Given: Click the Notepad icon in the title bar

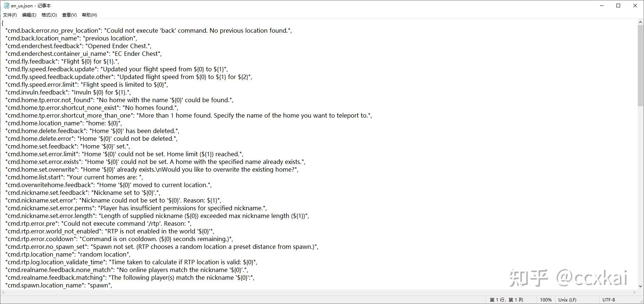Looking at the screenshot, I should pyautogui.click(x=6, y=6).
